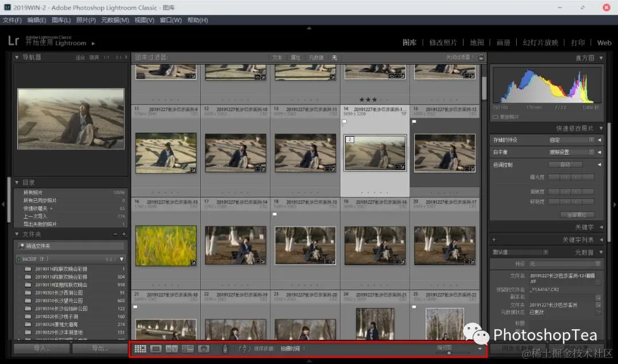Open the '存储的预设' dropdown

(x=571, y=140)
